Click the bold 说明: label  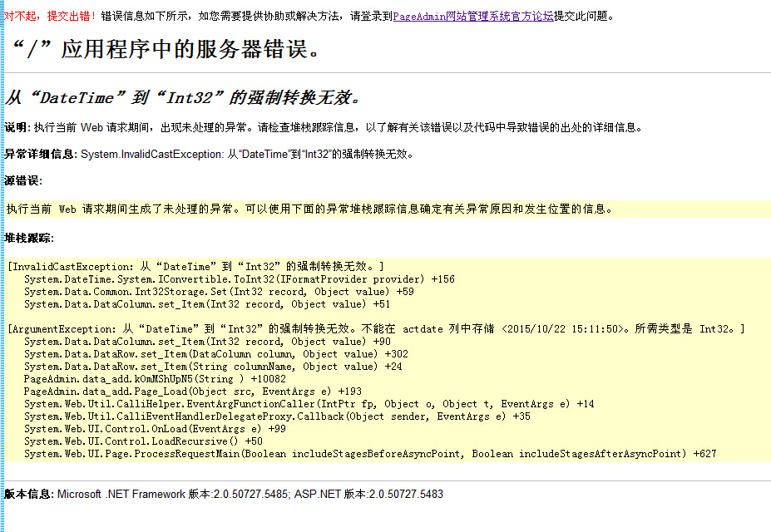pos(16,128)
